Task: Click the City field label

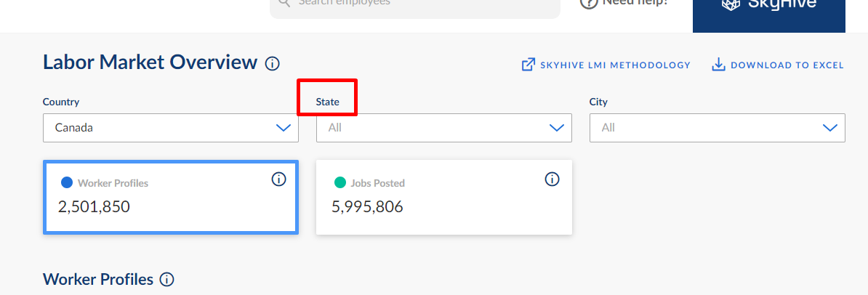Action: click(598, 102)
